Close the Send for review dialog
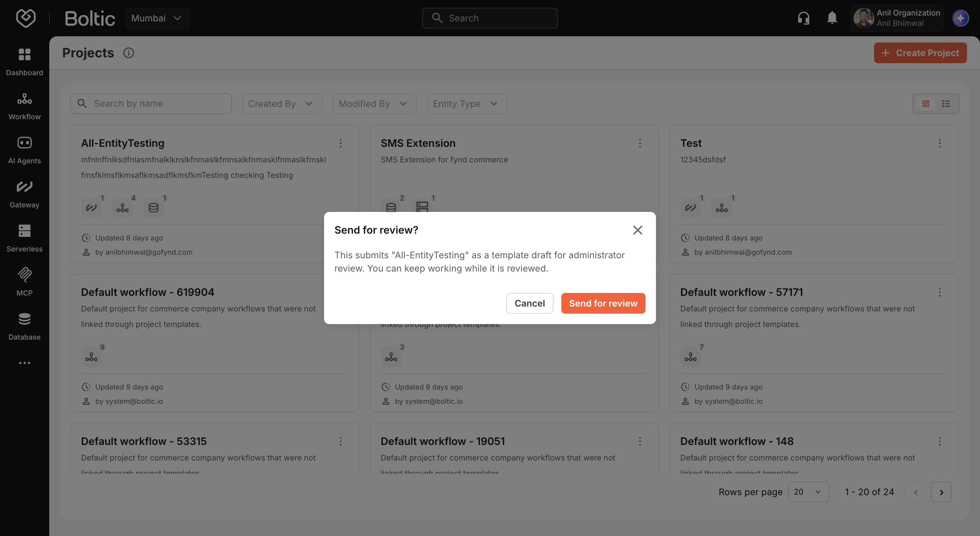Viewport: 980px width, 536px height. click(x=637, y=230)
